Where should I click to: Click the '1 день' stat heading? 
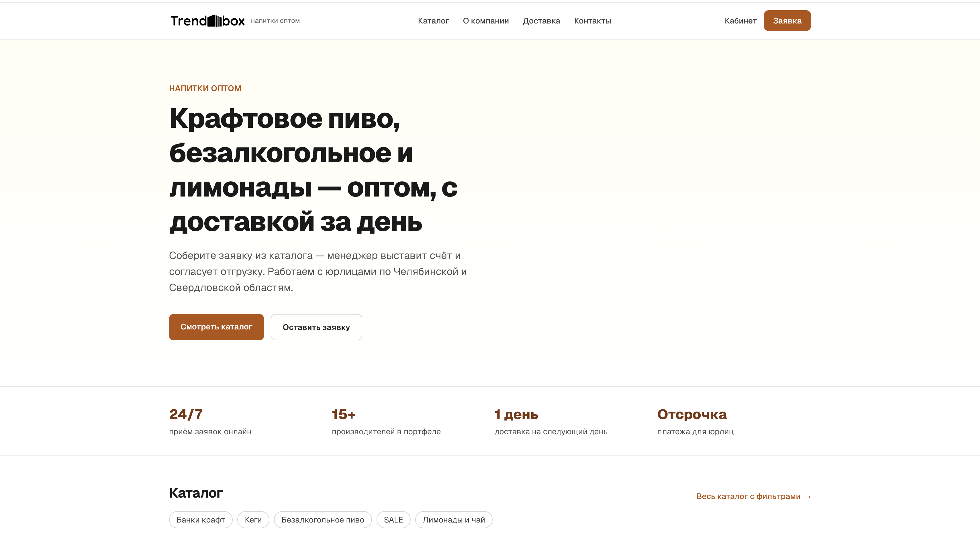pyautogui.click(x=516, y=414)
